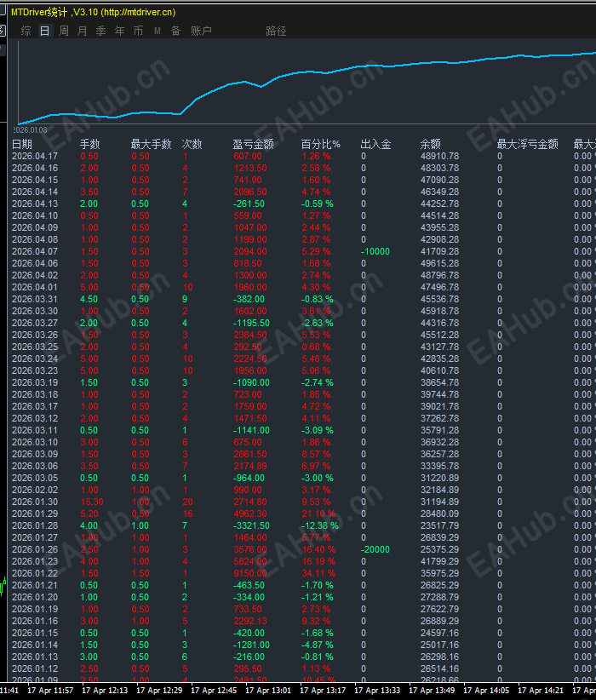Select the 2026.01.30 date row

click(x=35, y=502)
